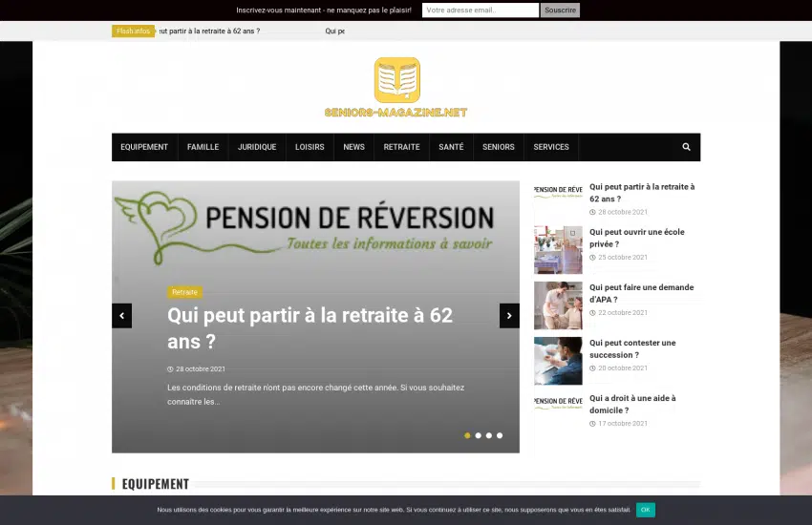812x525 pixels.
Task: Jump to the second slider dot
Action: click(x=478, y=435)
